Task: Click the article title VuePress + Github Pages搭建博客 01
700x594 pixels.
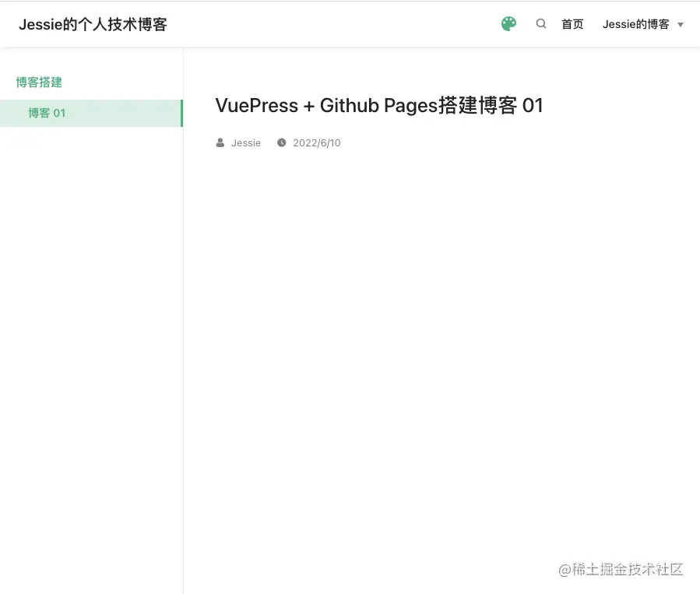Action: tap(379, 105)
